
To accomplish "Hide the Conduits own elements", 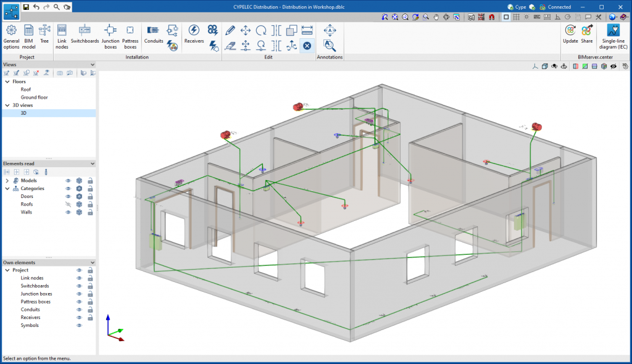I will coord(79,310).
